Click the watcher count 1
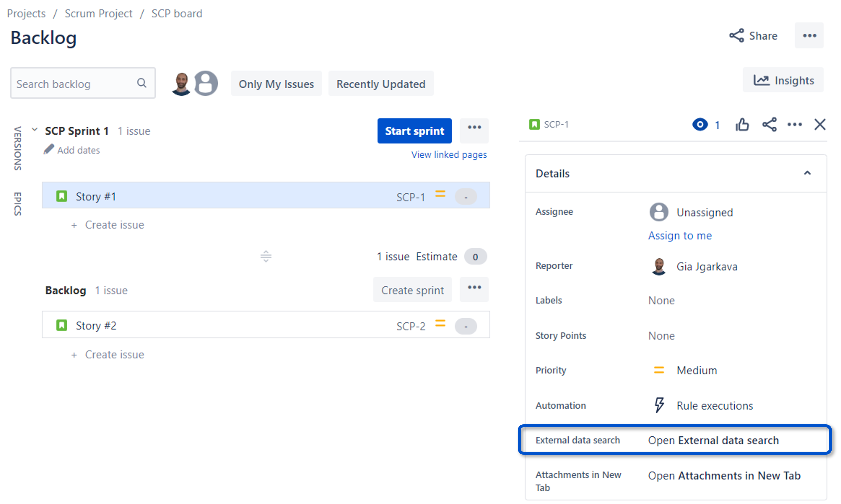Viewport: 841px width, 504px height. point(717,125)
